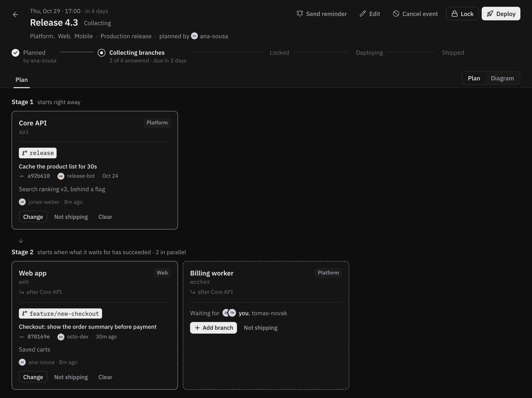Lock the release

462,14
